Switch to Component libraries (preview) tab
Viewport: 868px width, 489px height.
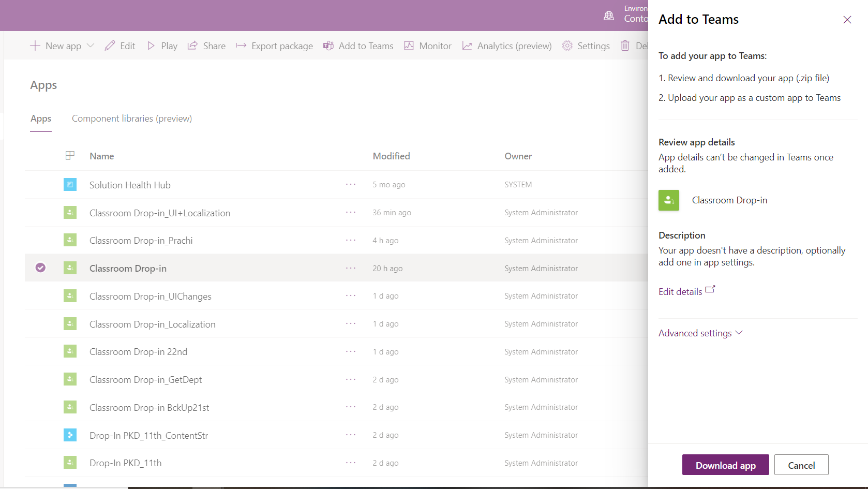132,118
